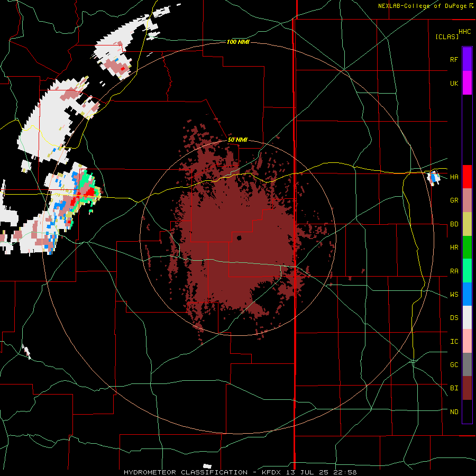Click the WS legend label

click(x=454, y=295)
